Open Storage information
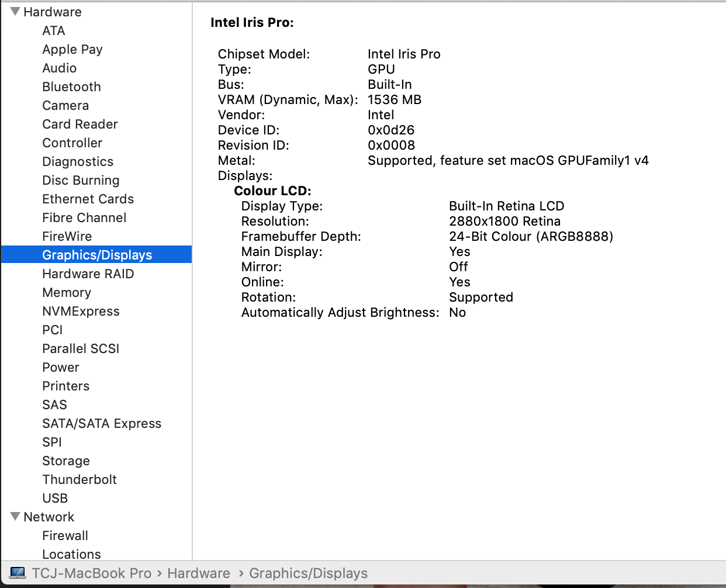 (66, 461)
